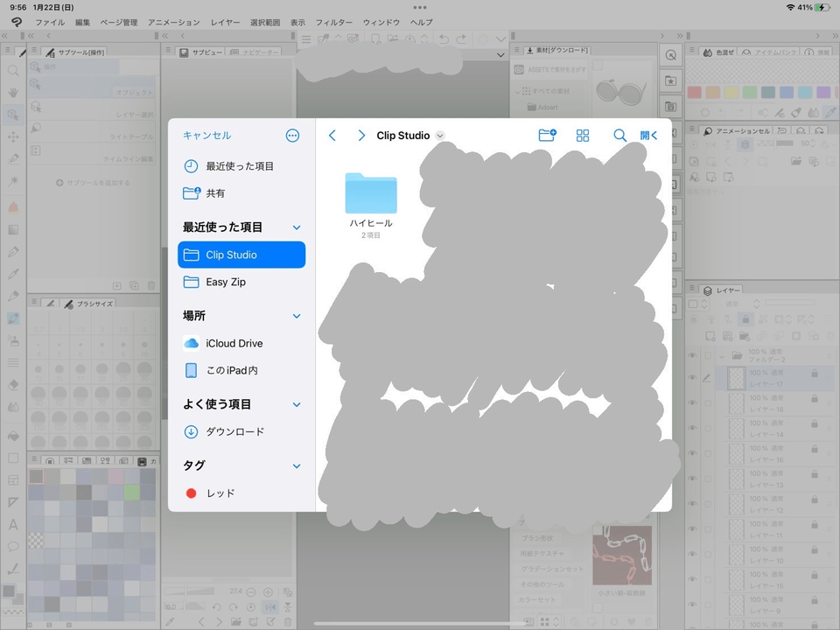
Task: Open the フィルター menu
Action: (x=333, y=23)
